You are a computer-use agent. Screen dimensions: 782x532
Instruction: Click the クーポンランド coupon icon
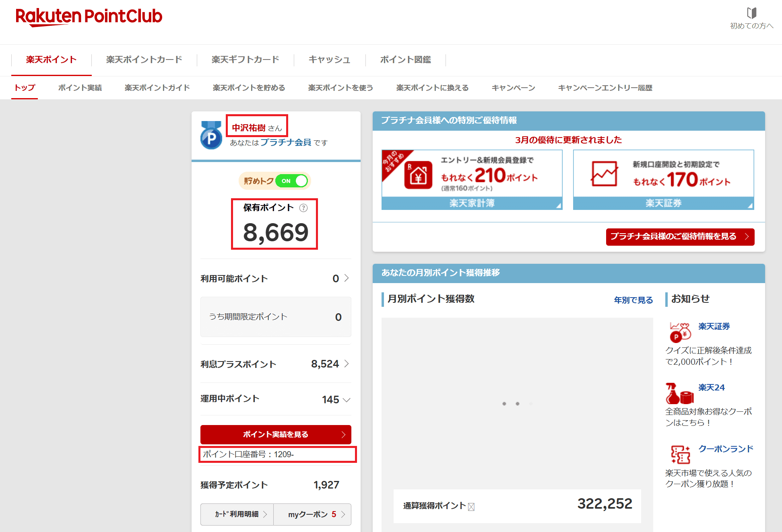point(680,454)
